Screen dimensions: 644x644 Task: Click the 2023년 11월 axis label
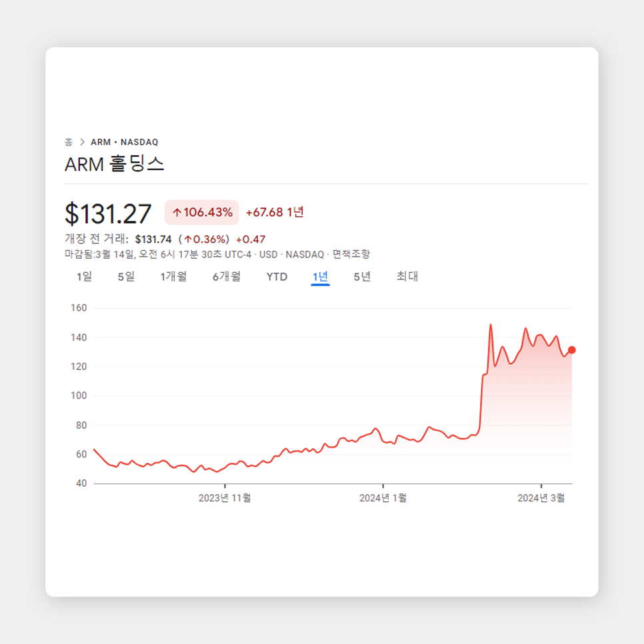pyautogui.click(x=225, y=498)
